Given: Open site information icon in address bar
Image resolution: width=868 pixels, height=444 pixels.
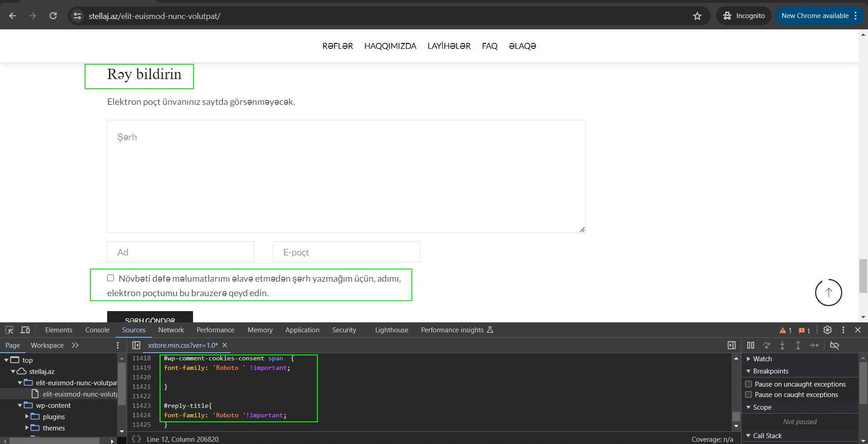Looking at the screenshot, I should tap(78, 16).
